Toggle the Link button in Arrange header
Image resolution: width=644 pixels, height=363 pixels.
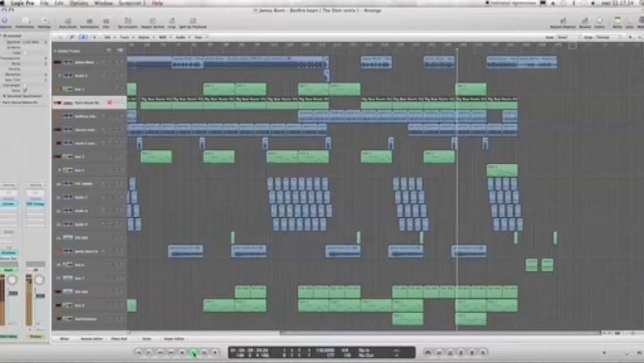(72, 37)
